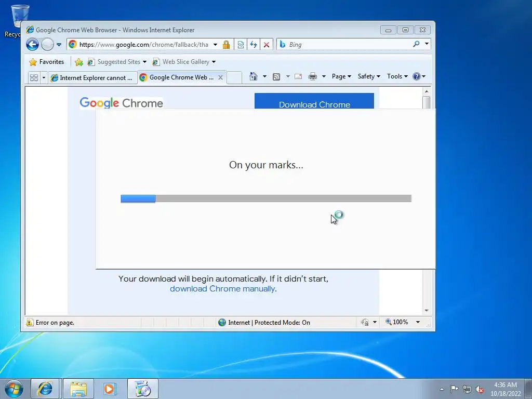532x399 pixels.
Task: Click the download Chrome manually link
Action: (222, 289)
